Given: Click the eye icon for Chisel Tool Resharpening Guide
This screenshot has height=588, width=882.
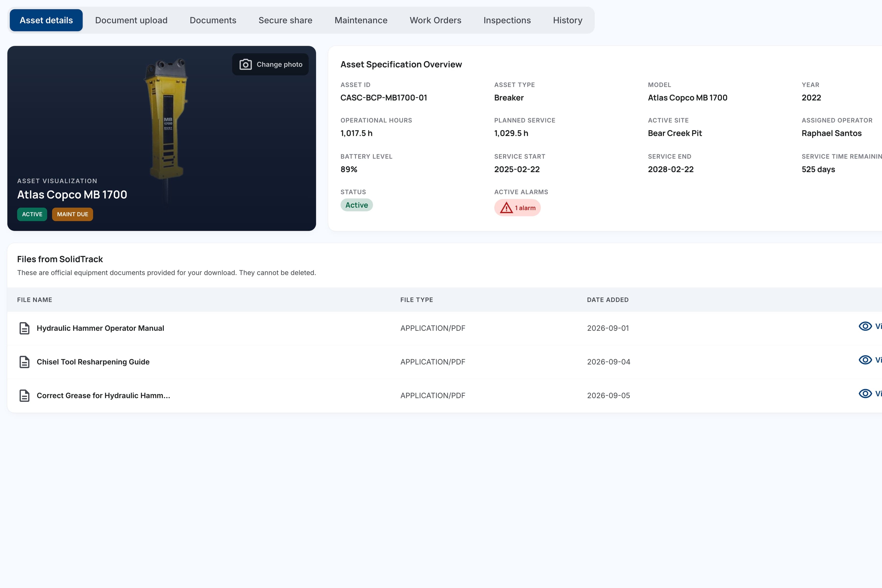Looking at the screenshot, I should click(x=865, y=360).
